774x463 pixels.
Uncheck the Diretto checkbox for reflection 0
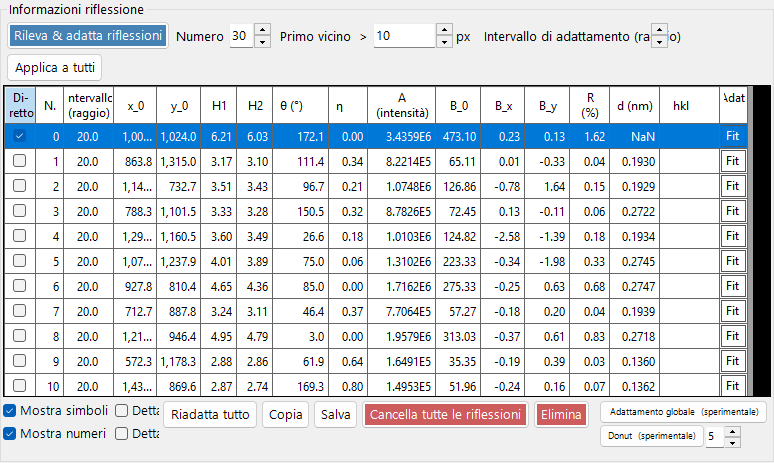19,136
